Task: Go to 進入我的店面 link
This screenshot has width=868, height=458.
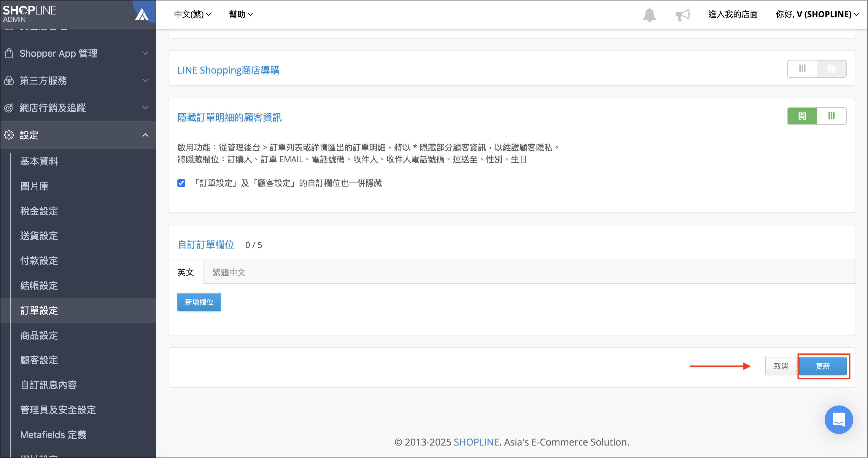Action: pyautogui.click(x=733, y=14)
